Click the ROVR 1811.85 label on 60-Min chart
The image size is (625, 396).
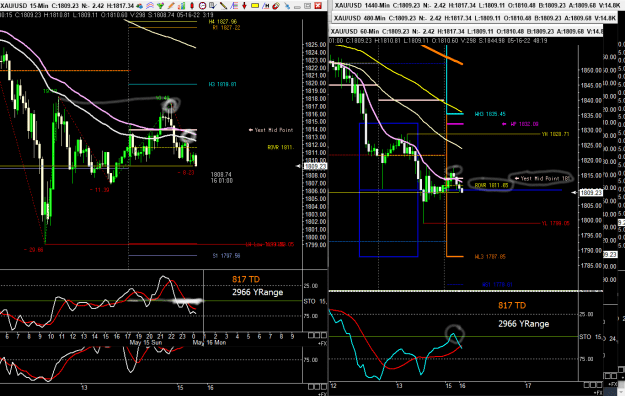pyautogui.click(x=491, y=185)
